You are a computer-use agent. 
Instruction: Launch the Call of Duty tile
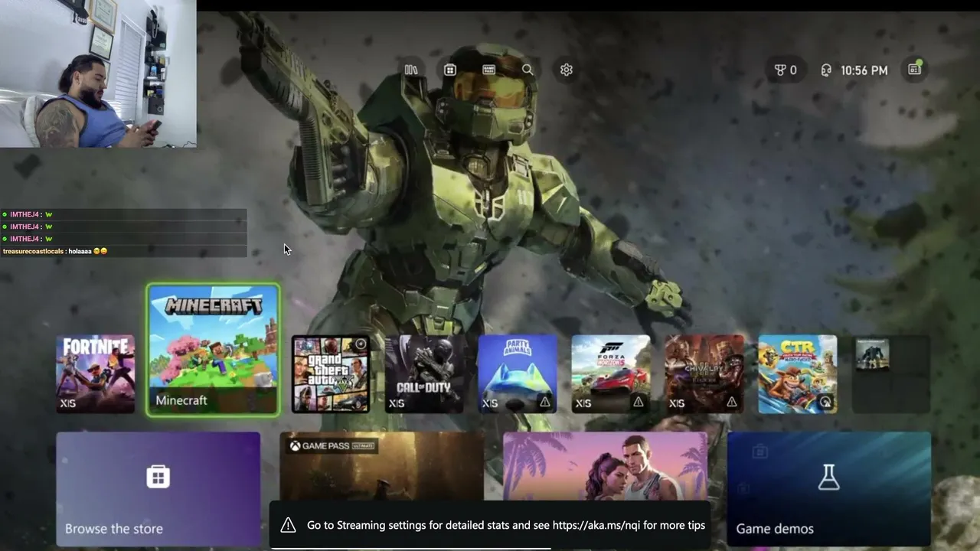point(424,374)
